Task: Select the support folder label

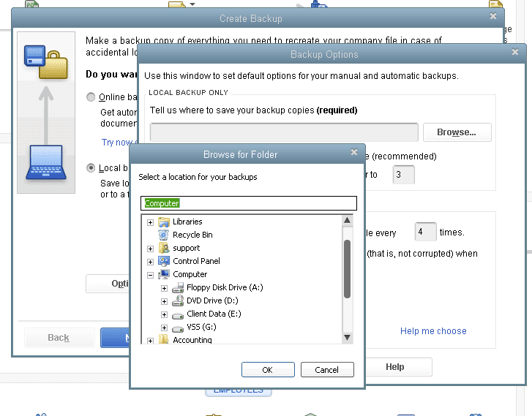Action: pyautogui.click(x=187, y=248)
